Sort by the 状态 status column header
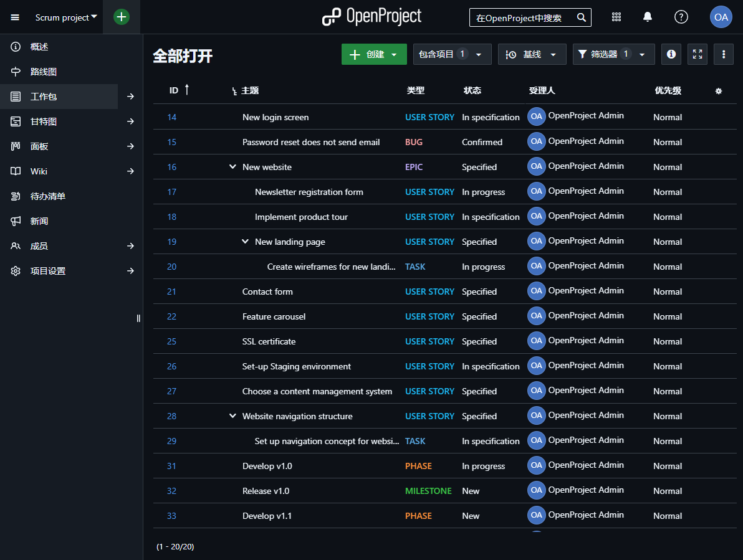The image size is (743, 560). (x=472, y=90)
